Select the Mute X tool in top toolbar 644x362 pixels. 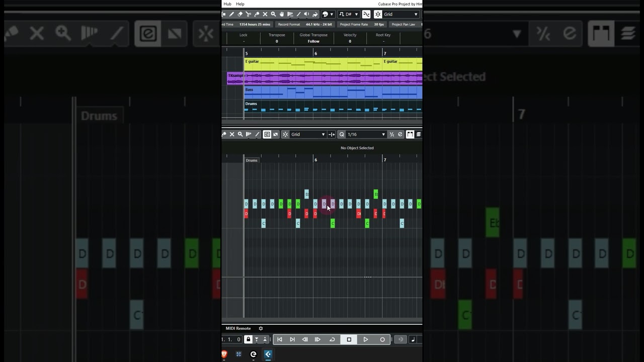tap(265, 14)
